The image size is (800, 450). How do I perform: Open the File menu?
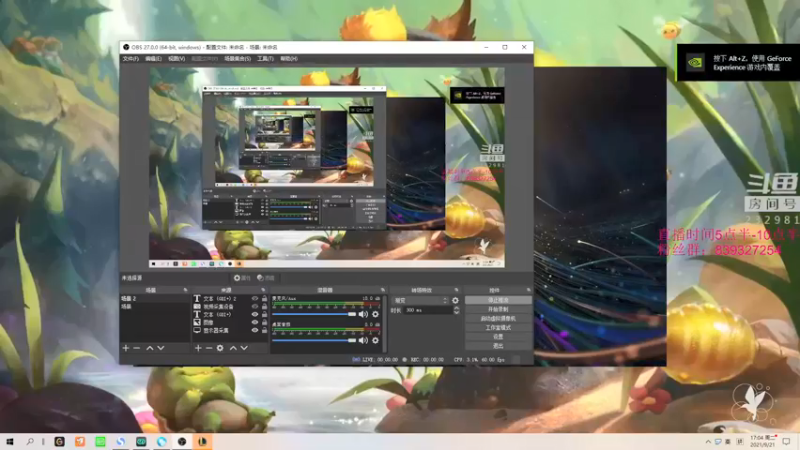coord(130,59)
